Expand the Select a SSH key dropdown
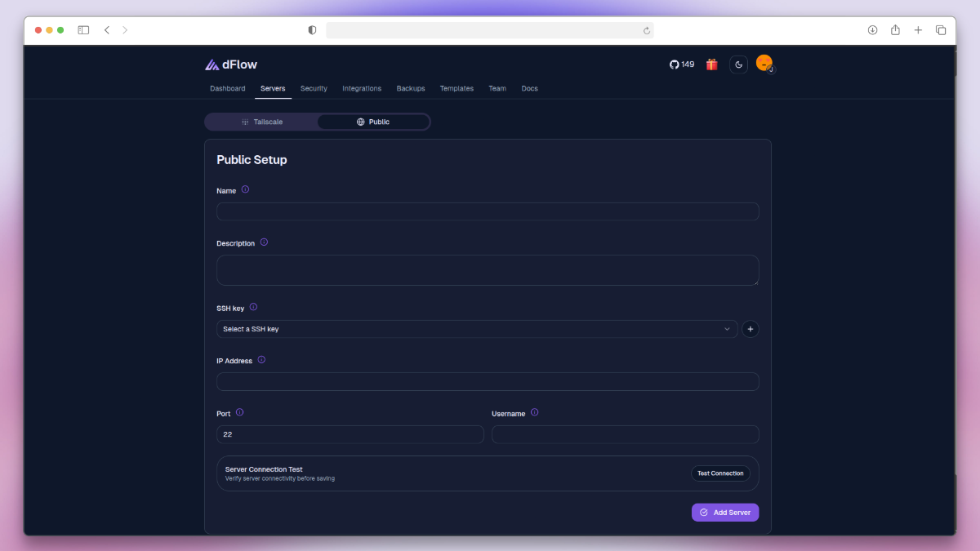980x551 pixels. [x=477, y=329]
